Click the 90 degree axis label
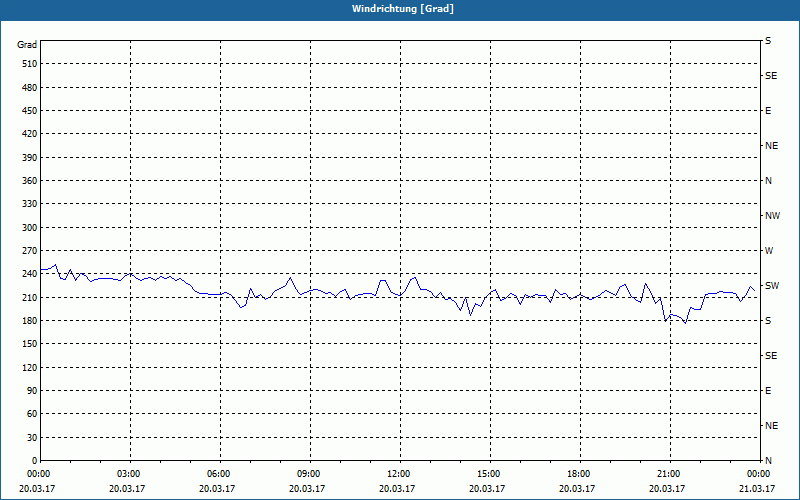This screenshot has height=500, width=800. pos(32,391)
